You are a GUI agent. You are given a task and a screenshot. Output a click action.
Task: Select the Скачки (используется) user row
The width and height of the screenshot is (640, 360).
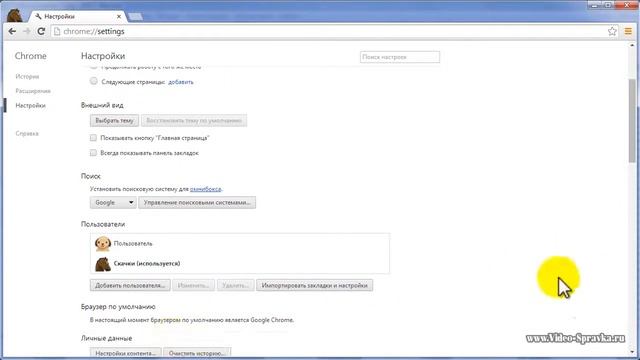tap(240, 264)
